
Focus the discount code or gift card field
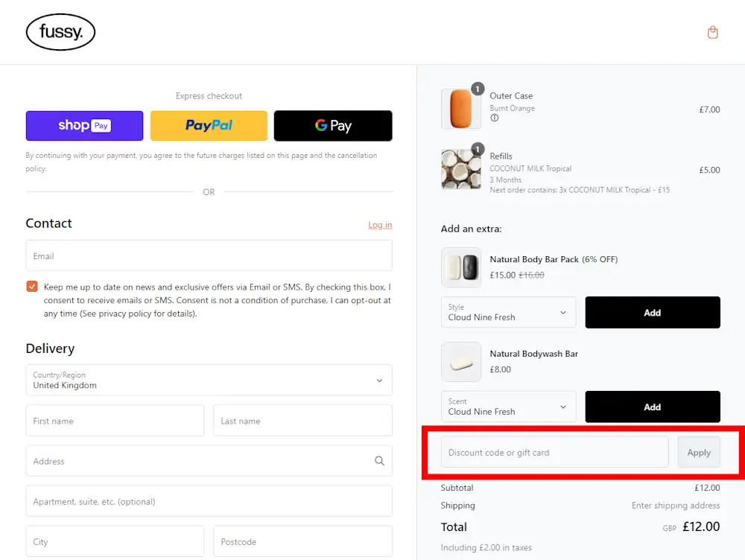[554, 452]
